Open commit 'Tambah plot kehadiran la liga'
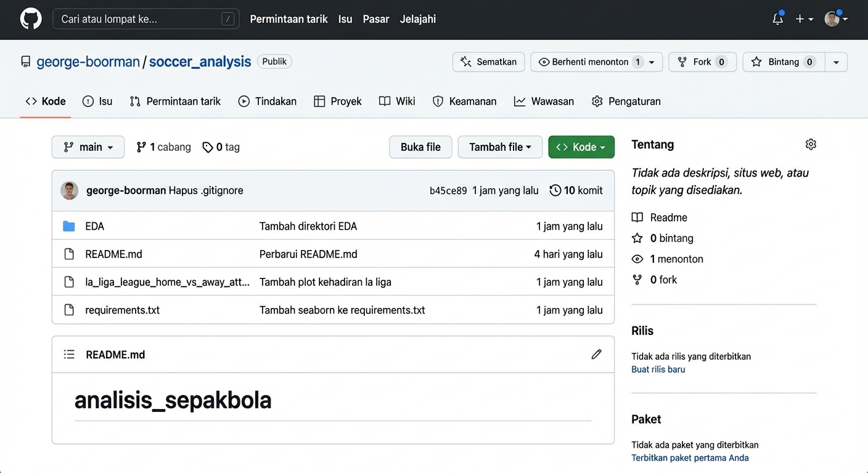Image resolution: width=868 pixels, height=473 pixels. tap(325, 282)
